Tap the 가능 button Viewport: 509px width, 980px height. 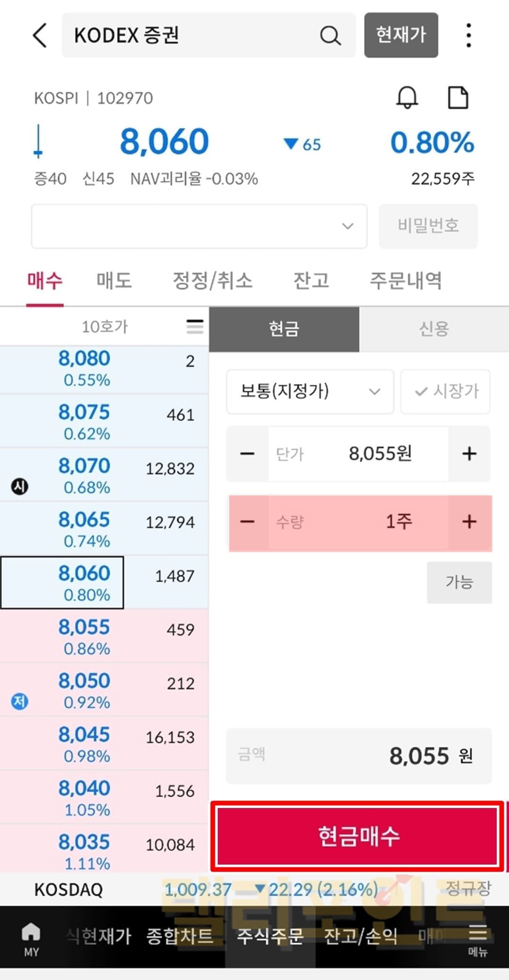tap(459, 582)
